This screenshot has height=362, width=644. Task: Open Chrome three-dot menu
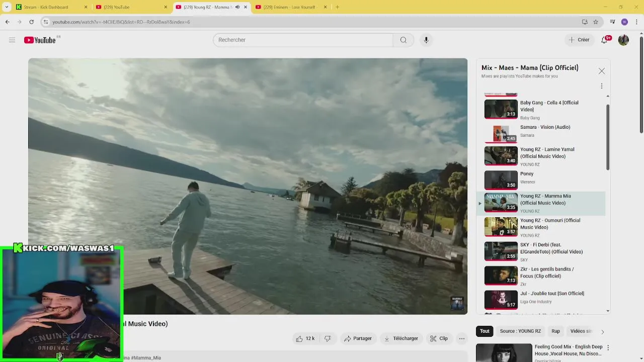pos(636,22)
